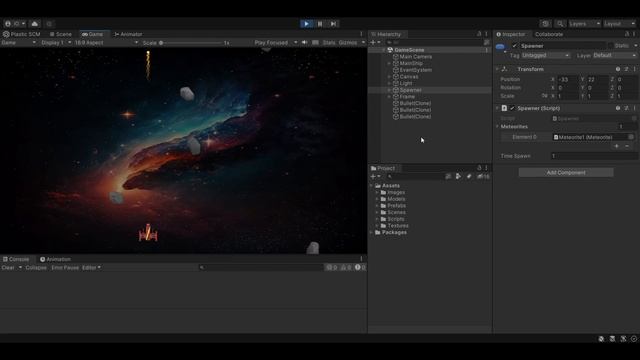Click the Play button in the toolbar

click(x=307, y=24)
